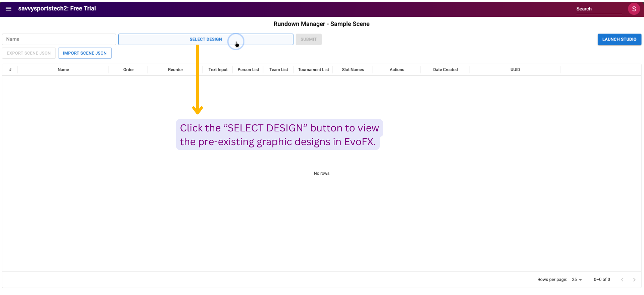
Task: Click the Tournament List column header
Action: click(313, 70)
